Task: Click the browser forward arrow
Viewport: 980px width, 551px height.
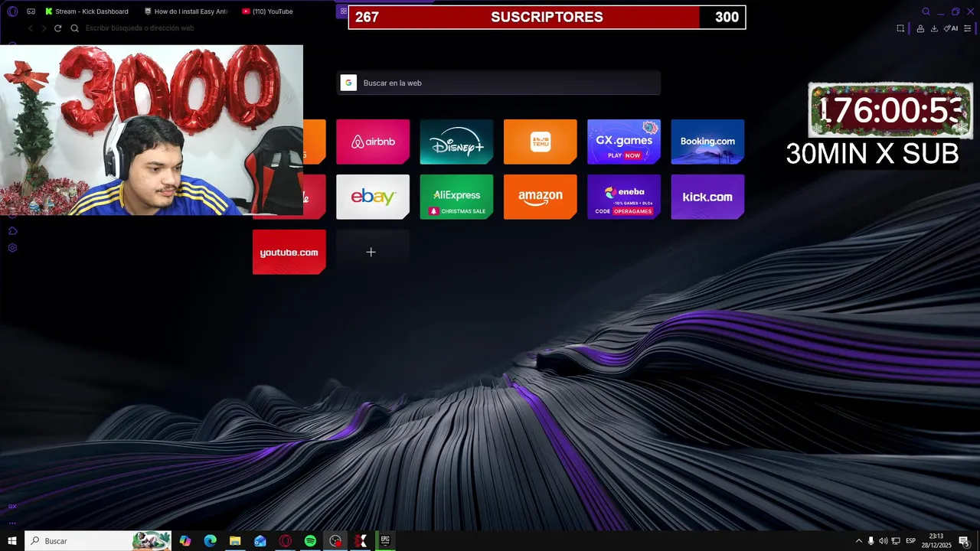Action: [x=44, y=28]
